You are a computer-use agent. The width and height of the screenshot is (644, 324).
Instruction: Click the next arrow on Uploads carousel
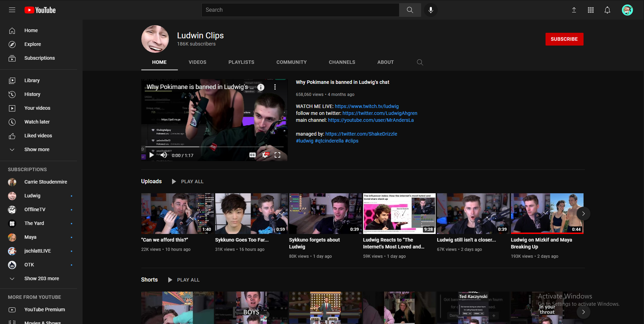[583, 214]
